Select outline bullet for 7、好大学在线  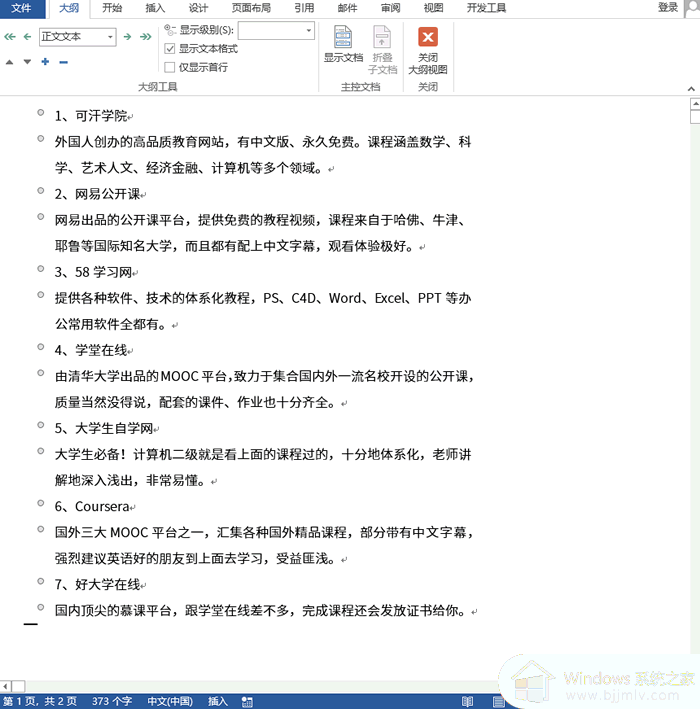tap(41, 581)
